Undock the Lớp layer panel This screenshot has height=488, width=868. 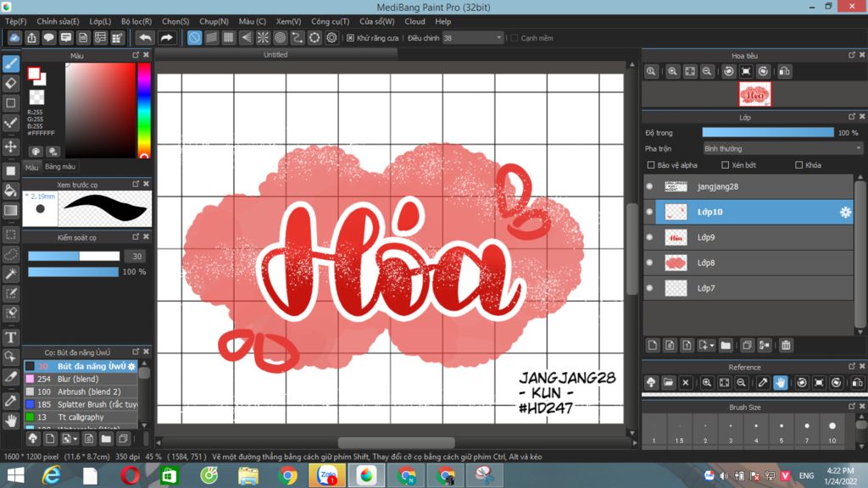pyautogui.click(x=851, y=117)
